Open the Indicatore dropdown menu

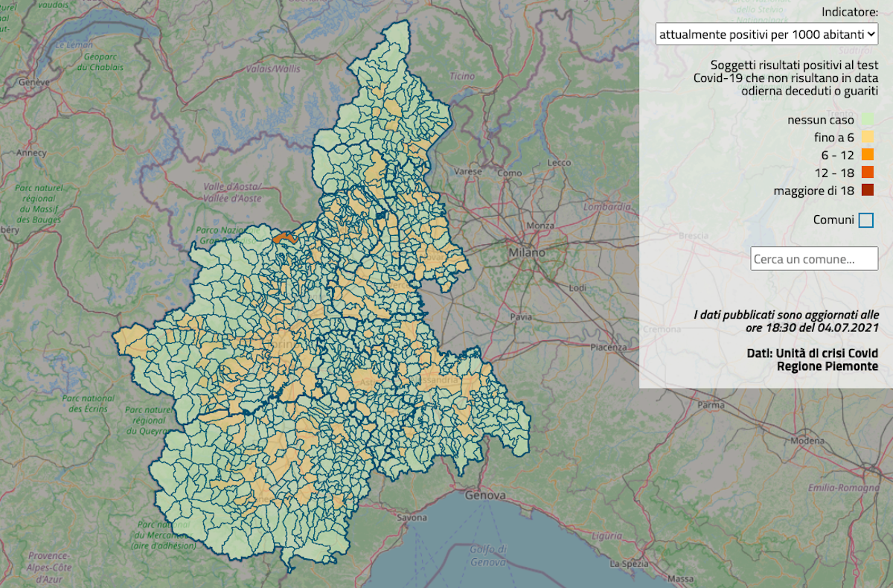pyautogui.click(x=767, y=34)
